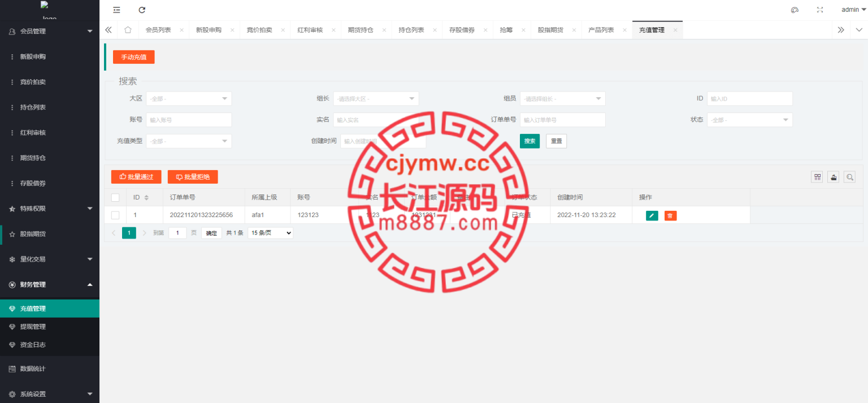Open the admin user dropdown

[854, 10]
